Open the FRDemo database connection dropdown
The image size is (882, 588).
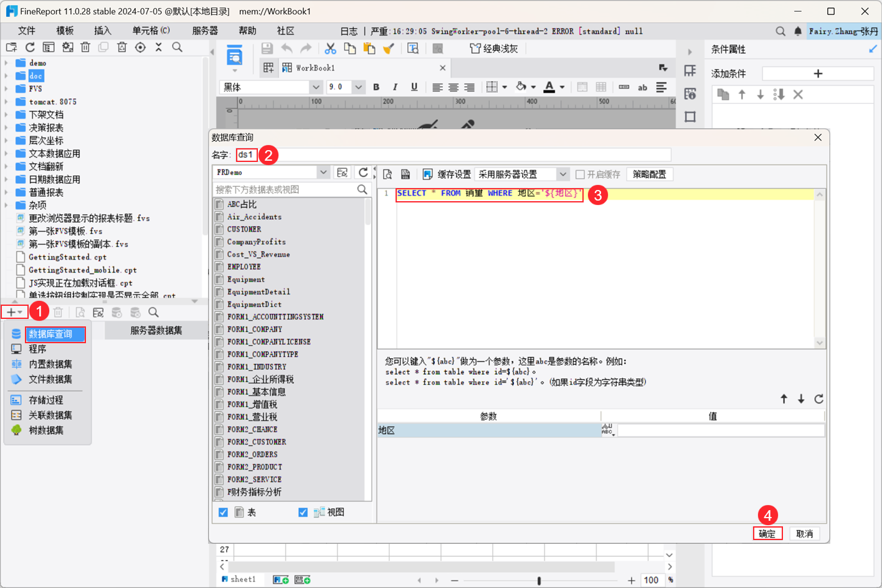323,173
